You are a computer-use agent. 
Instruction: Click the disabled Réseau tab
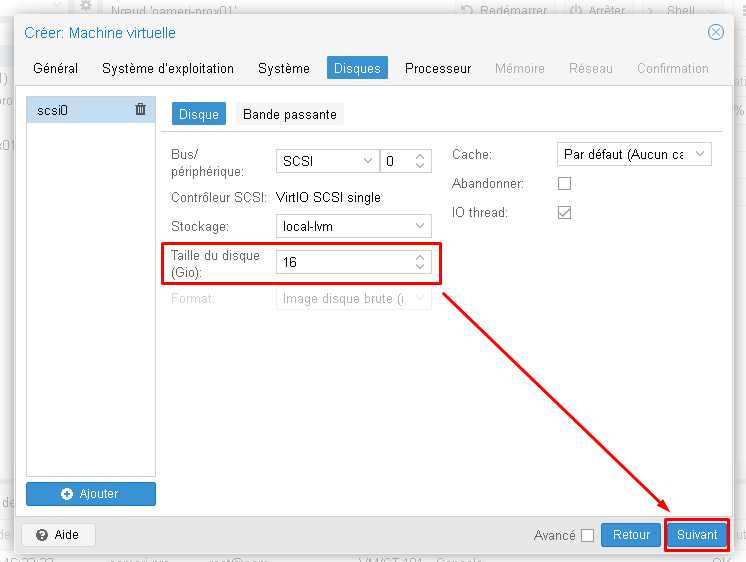[590, 68]
